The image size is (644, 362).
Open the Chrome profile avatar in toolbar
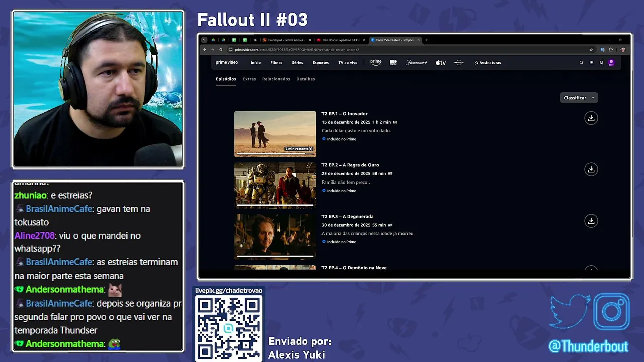point(623,50)
